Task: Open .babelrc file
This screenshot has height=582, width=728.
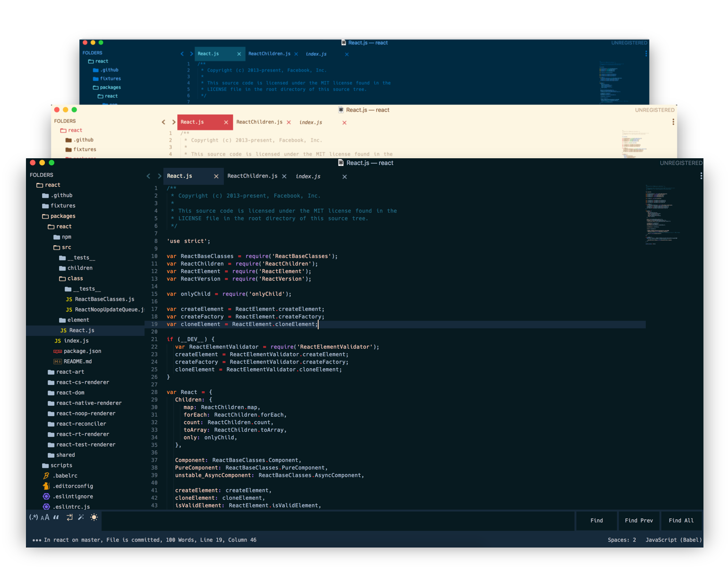Action: (x=60, y=476)
